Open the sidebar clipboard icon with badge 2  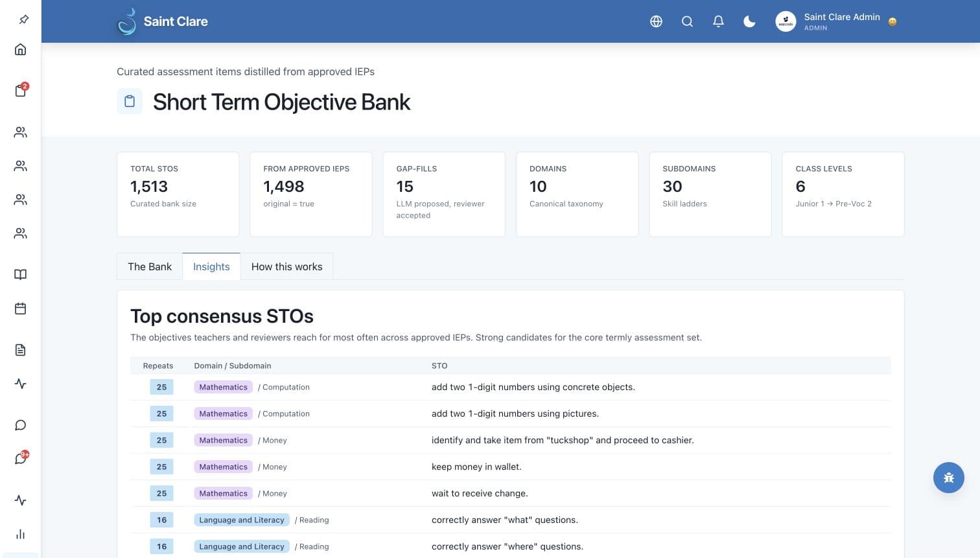(x=21, y=90)
